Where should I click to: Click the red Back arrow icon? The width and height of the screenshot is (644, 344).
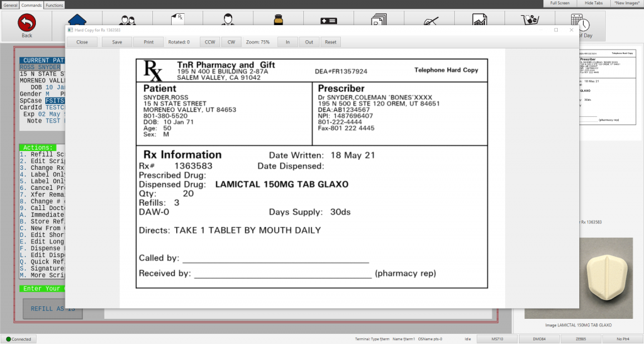pyautogui.click(x=26, y=24)
